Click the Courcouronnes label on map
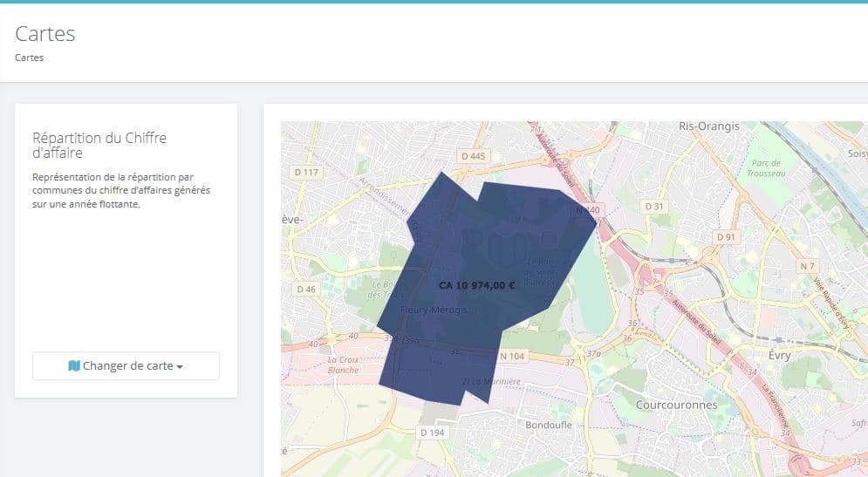Viewport: 868px width, 477px height. tap(676, 405)
